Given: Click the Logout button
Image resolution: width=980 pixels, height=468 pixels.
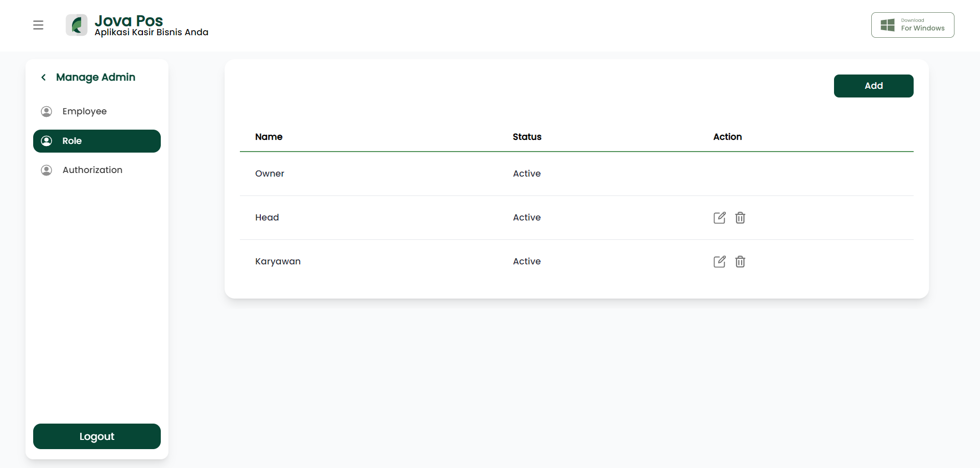Looking at the screenshot, I should click(x=97, y=436).
